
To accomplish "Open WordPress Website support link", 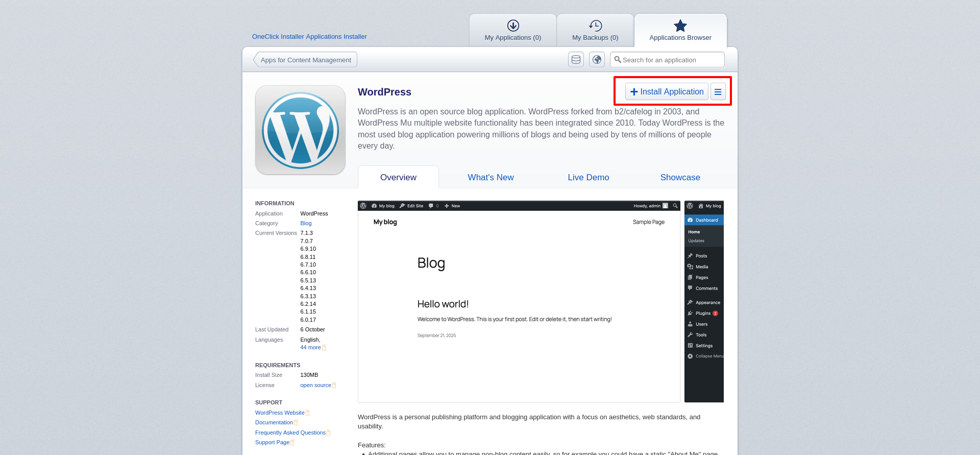I will (280, 413).
